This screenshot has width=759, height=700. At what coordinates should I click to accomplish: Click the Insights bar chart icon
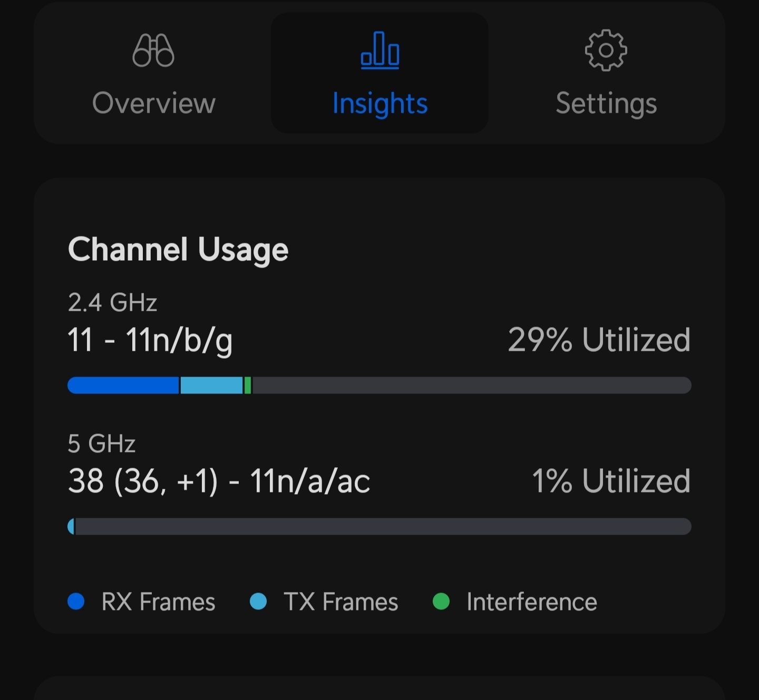379,51
